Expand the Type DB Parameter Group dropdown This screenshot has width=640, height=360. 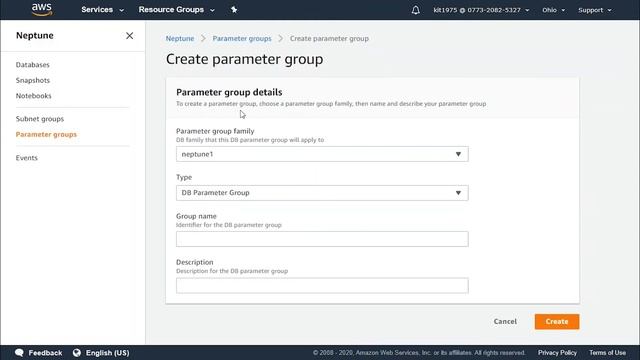coord(322,193)
